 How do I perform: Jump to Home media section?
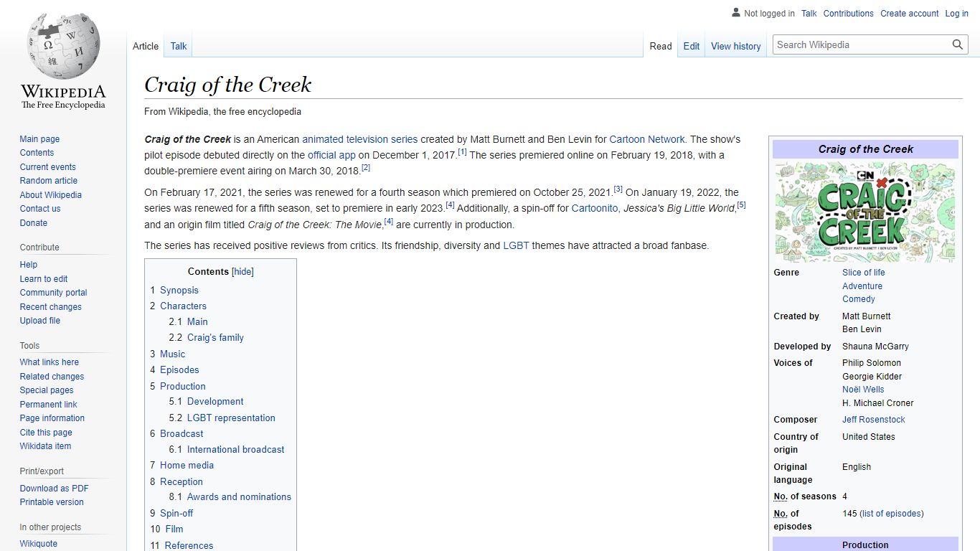coord(187,465)
